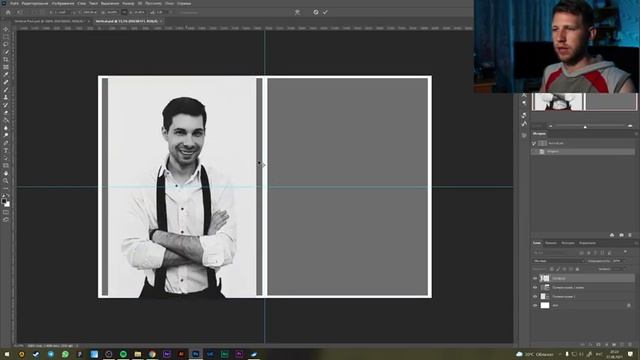Select the Rectangle shape tool
Viewport: 640px width, 360px height.
(6, 166)
